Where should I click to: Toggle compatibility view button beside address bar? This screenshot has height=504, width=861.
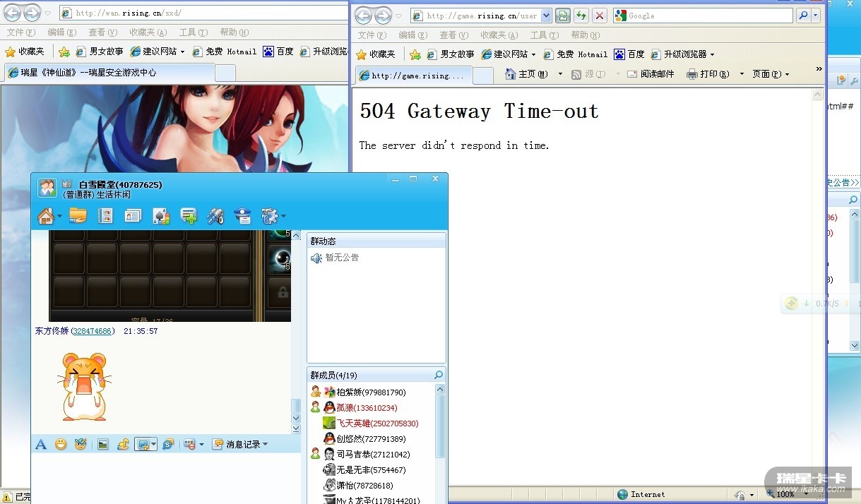click(563, 16)
